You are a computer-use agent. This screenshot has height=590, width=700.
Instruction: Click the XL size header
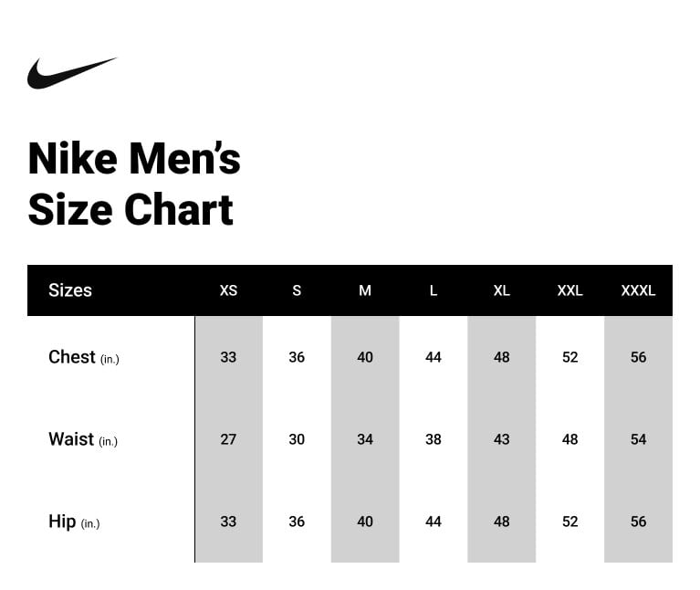pos(501,290)
